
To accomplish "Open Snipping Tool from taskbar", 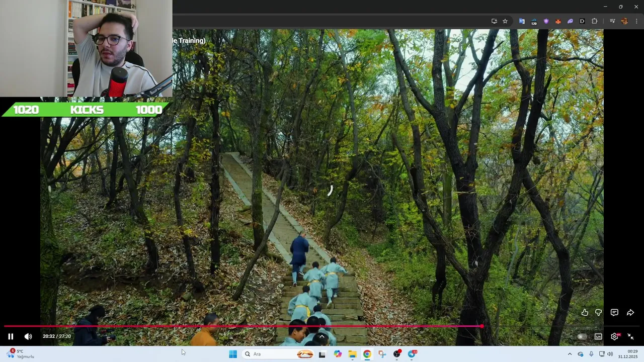I will pos(382,354).
